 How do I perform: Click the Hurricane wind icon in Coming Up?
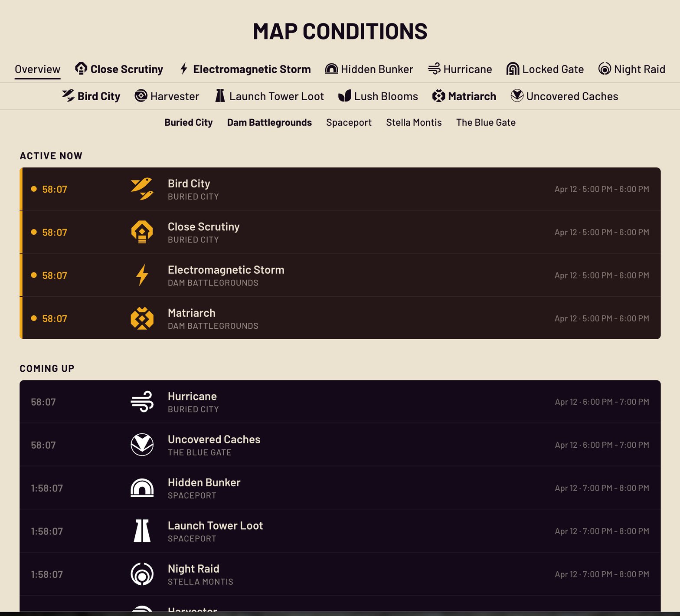pos(142,402)
